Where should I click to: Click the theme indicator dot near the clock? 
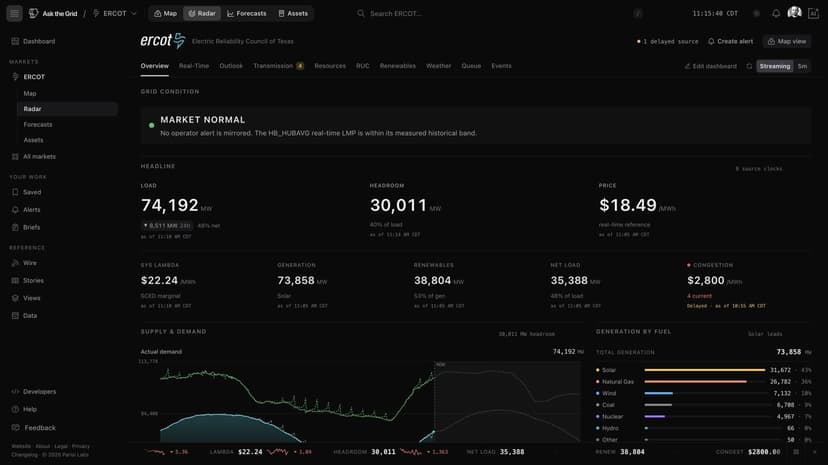click(756, 13)
